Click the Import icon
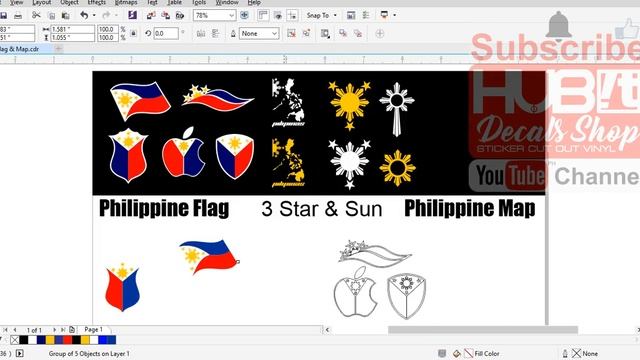 click(151, 16)
